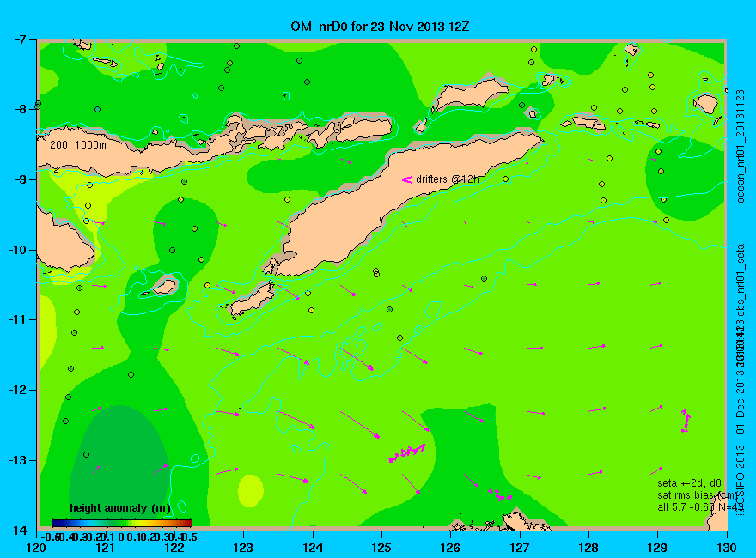Click the x-axis tick label '124'
This screenshot has width=756, height=558.
(313, 548)
